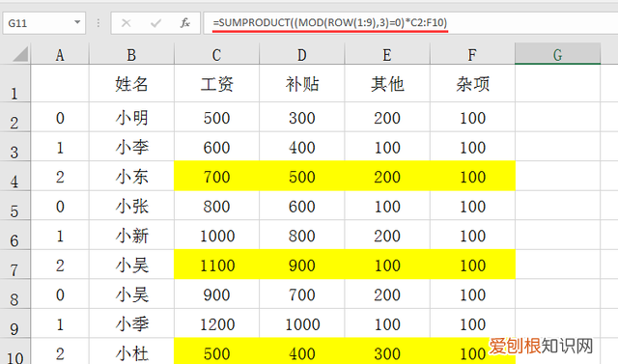This screenshot has height=364, width=618.
Task: Select 小明's 补贴 cell 300
Action: 302,118
